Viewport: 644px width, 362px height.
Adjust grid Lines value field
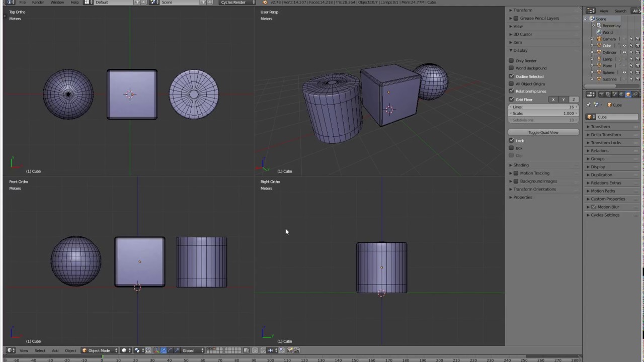point(543,107)
